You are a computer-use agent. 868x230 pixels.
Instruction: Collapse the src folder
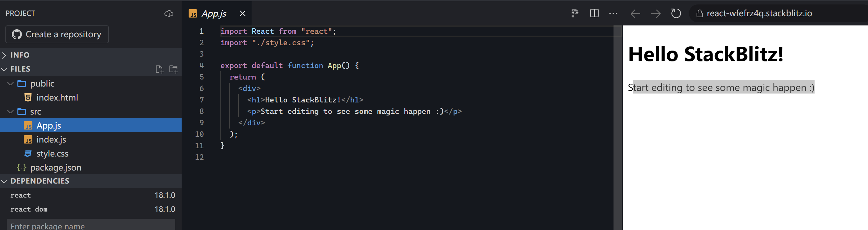11,111
